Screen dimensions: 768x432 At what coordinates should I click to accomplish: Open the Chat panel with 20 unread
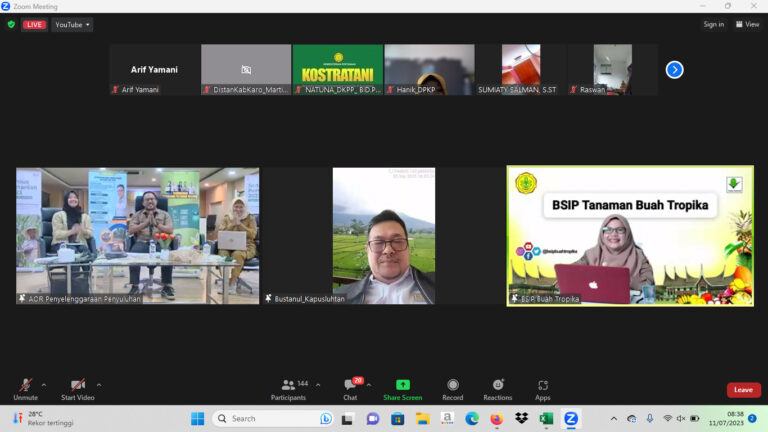pyautogui.click(x=351, y=390)
